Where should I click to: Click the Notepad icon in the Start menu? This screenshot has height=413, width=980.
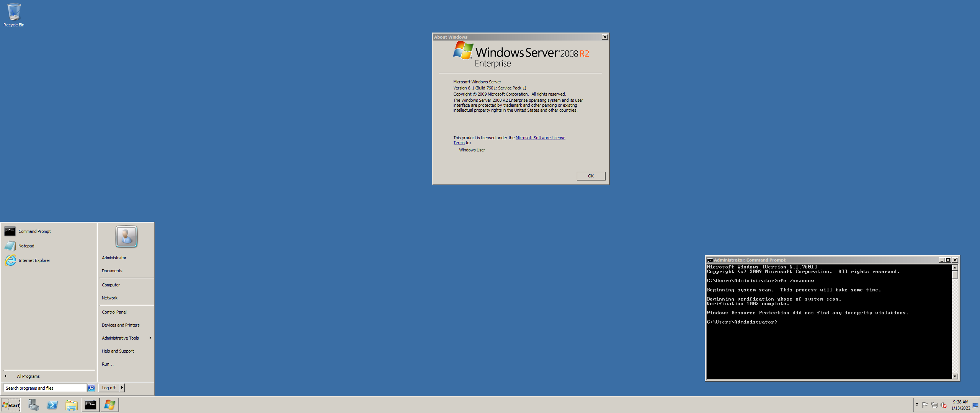coord(10,246)
